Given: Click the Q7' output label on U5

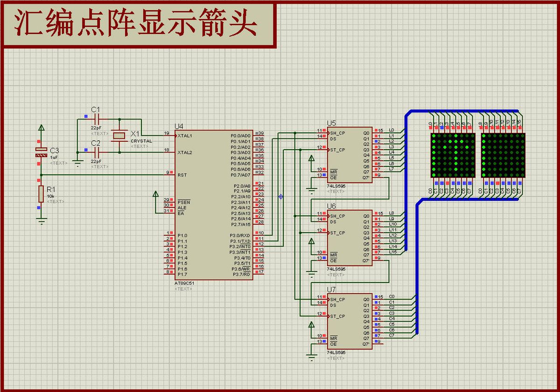Looking at the screenshot, I should pos(366,177).
